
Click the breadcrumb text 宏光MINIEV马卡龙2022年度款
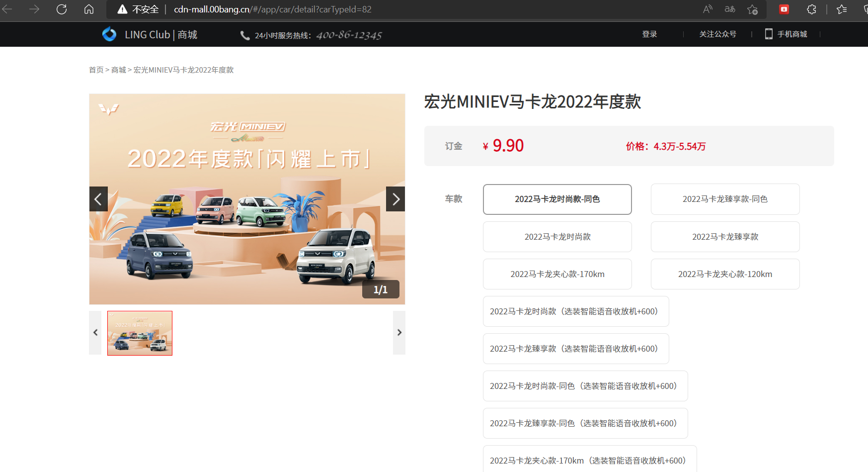click(x=183, y=70)
